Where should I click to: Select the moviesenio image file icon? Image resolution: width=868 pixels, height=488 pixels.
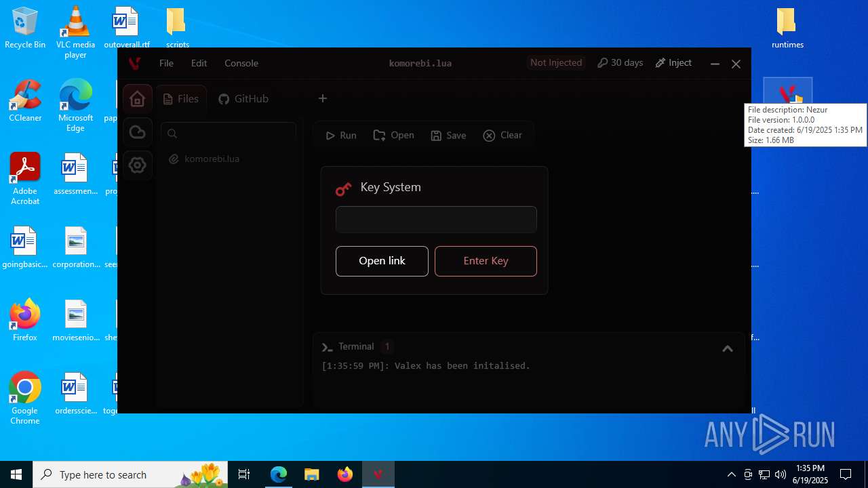[76, 321]
